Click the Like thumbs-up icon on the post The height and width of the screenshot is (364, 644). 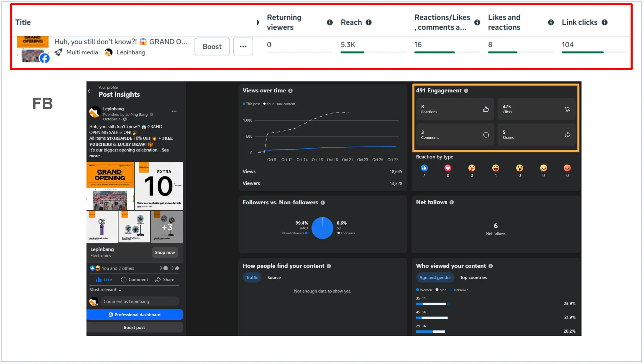tap(99, 280)
